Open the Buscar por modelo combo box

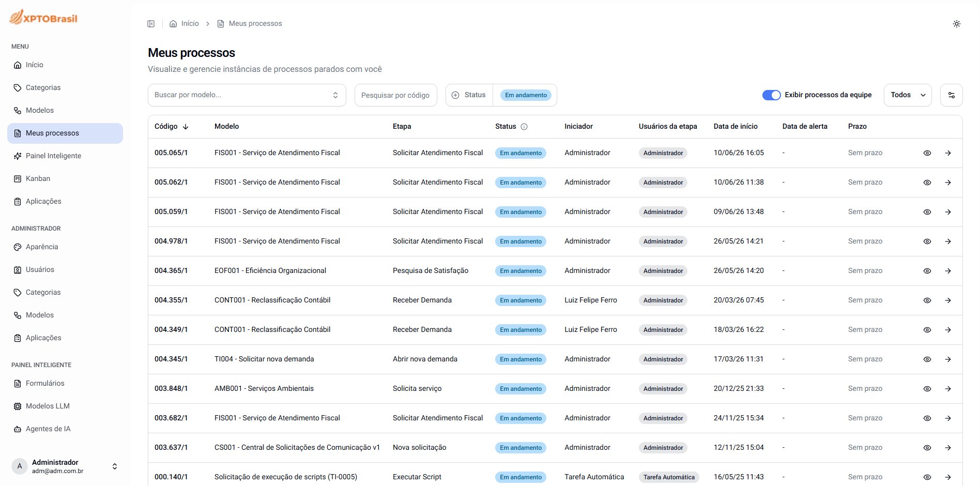point(247,95)
